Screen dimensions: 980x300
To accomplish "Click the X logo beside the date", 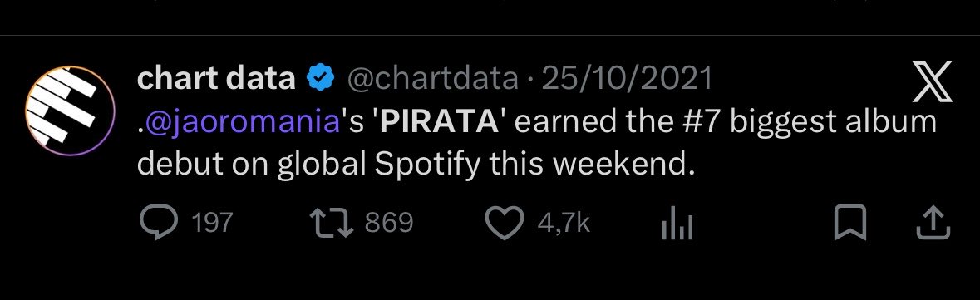I will (x=933, y=81).
